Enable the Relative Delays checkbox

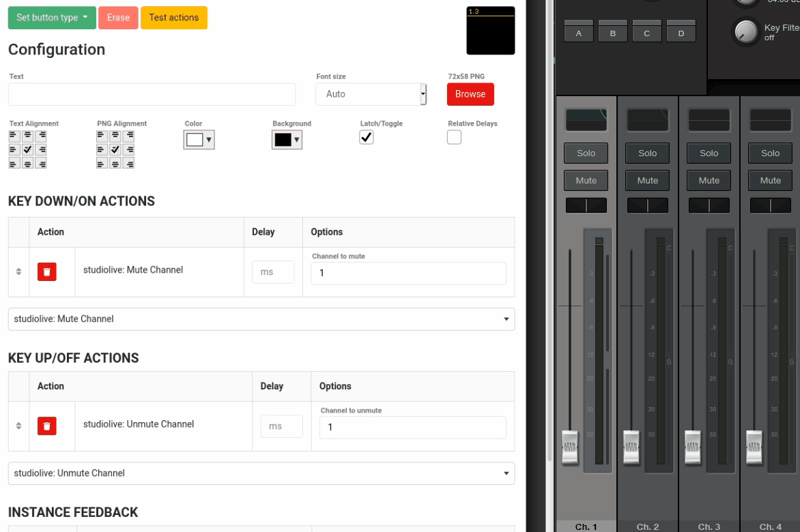click(454, 137)
